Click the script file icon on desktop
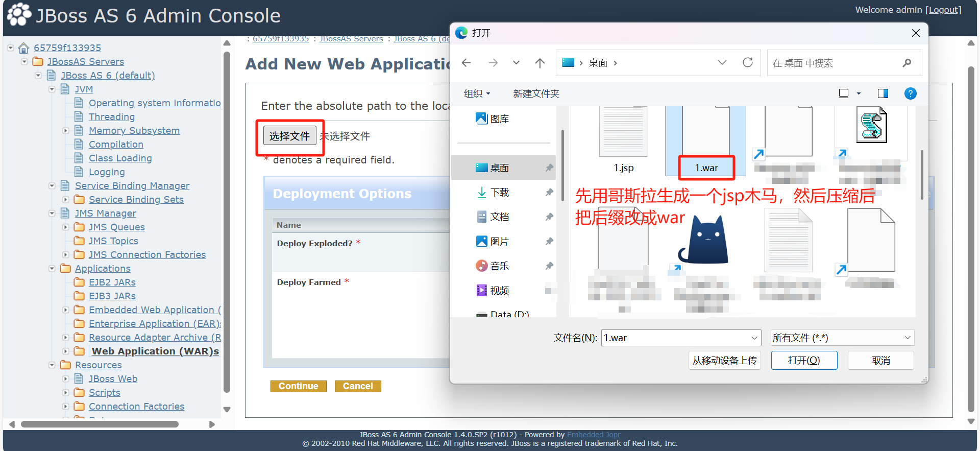Screen dimensions: 980x451 click(871, 125)
